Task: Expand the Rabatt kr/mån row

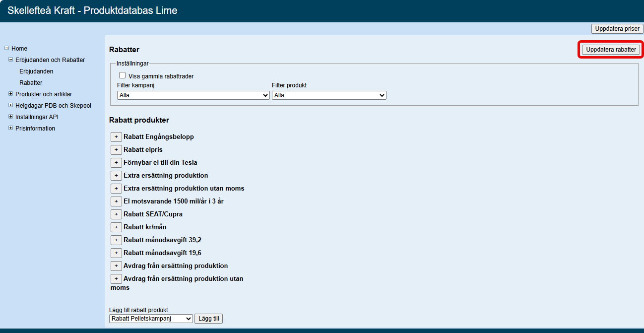Action: pyautogui.click(x=116, y=227)
